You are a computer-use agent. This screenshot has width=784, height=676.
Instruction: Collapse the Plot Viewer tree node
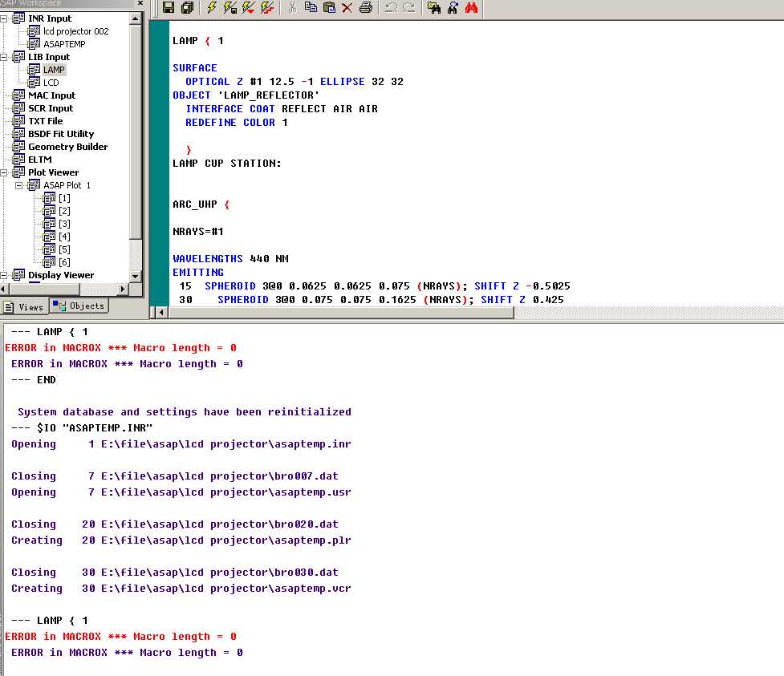[x=3, y=173]
